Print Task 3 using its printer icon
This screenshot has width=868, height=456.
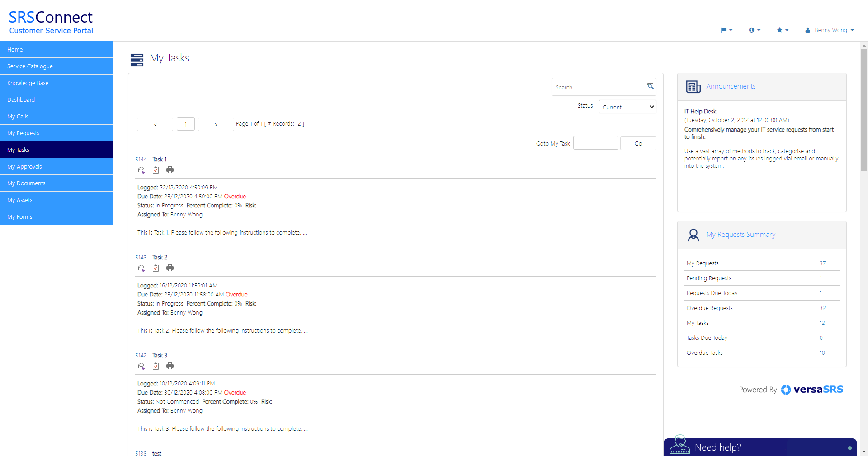[170, 366]
